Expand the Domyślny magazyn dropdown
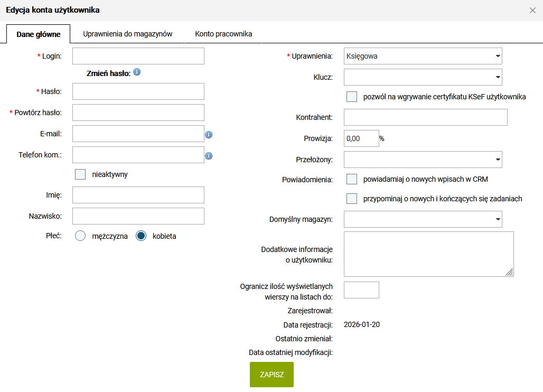 pos(423,219)
